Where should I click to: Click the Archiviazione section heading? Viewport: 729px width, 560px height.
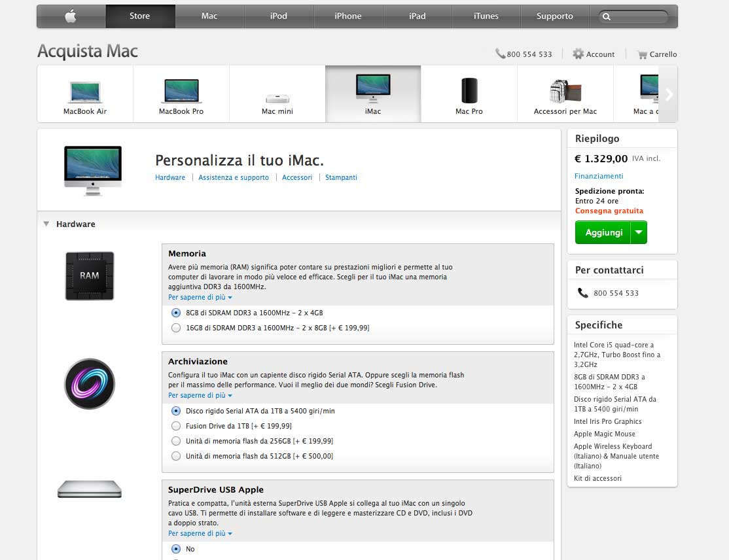[198, 362]
